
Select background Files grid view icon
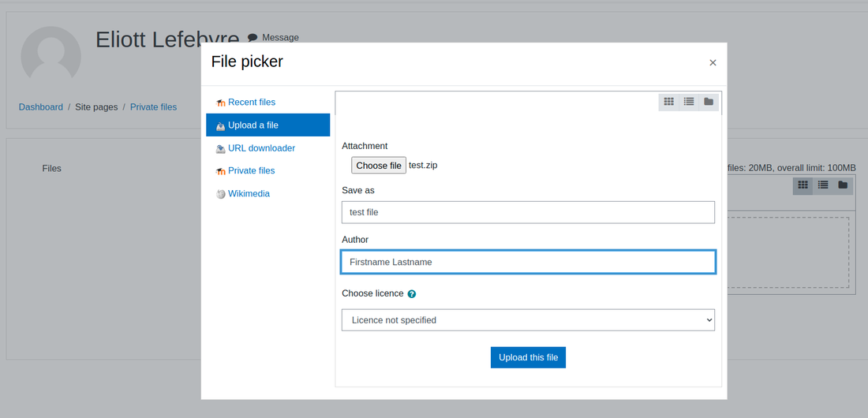coord(803,185)
